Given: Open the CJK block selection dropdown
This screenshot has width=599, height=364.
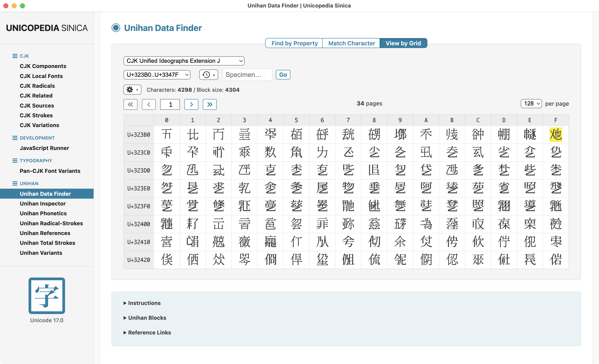Looking at the screenshot, I should pos(184,61).
